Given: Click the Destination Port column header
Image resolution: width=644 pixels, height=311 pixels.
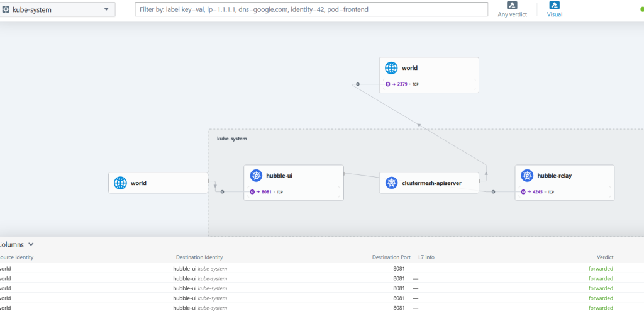Looking at the screenshot, I should [391, 257].
